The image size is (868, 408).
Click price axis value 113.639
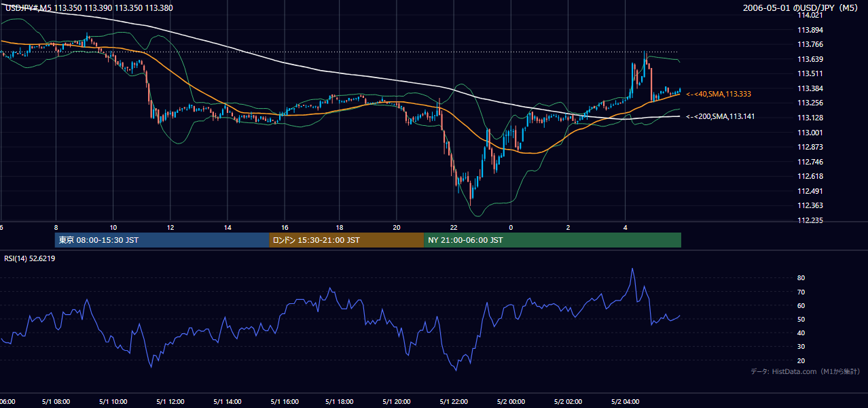pyautogui.click(x=811, y=59)
